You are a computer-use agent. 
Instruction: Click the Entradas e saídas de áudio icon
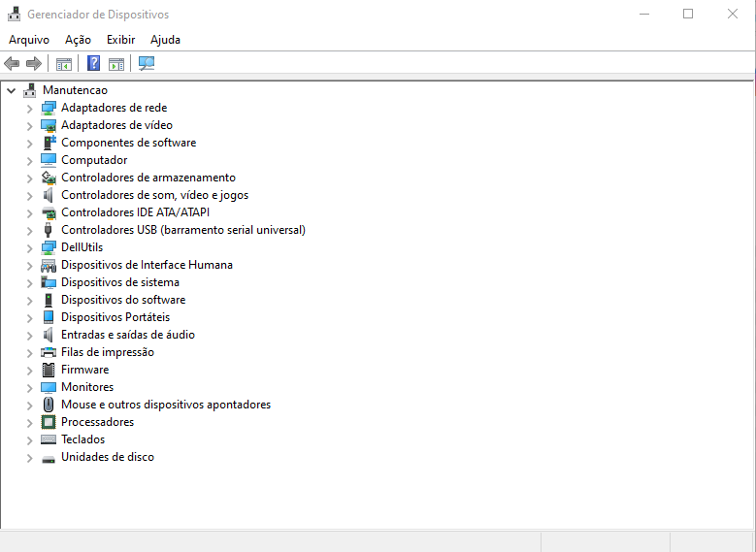click(x=49, y=335)
